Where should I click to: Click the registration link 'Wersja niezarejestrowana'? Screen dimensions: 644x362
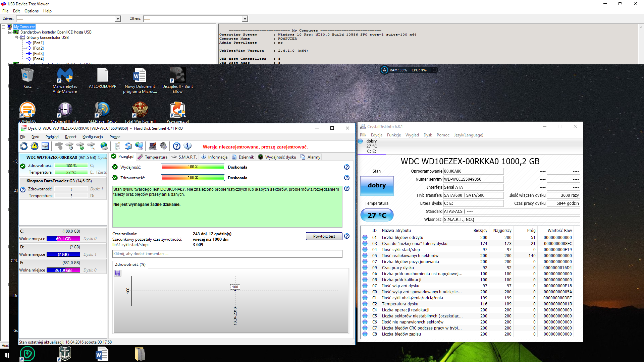pyautogui.click(x=255, y=147)
